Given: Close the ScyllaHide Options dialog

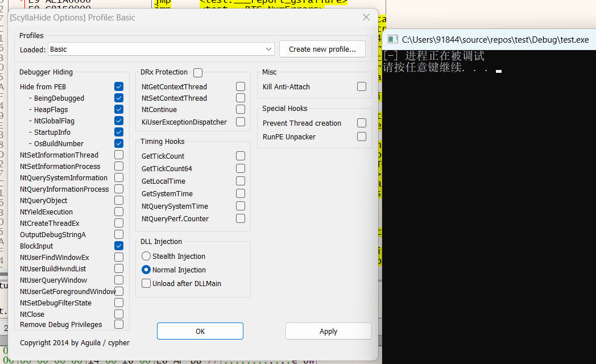Looking at the screenshot, I should (366, 18).
